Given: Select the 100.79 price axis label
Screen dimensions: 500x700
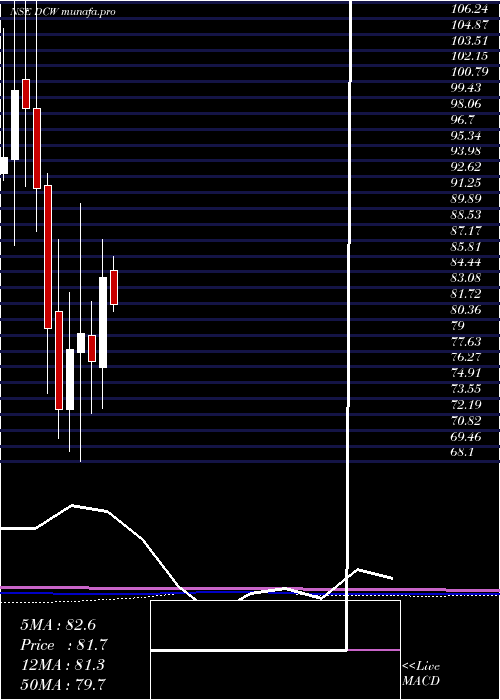Looking at the screenshot, I should [x=470, y=72].
